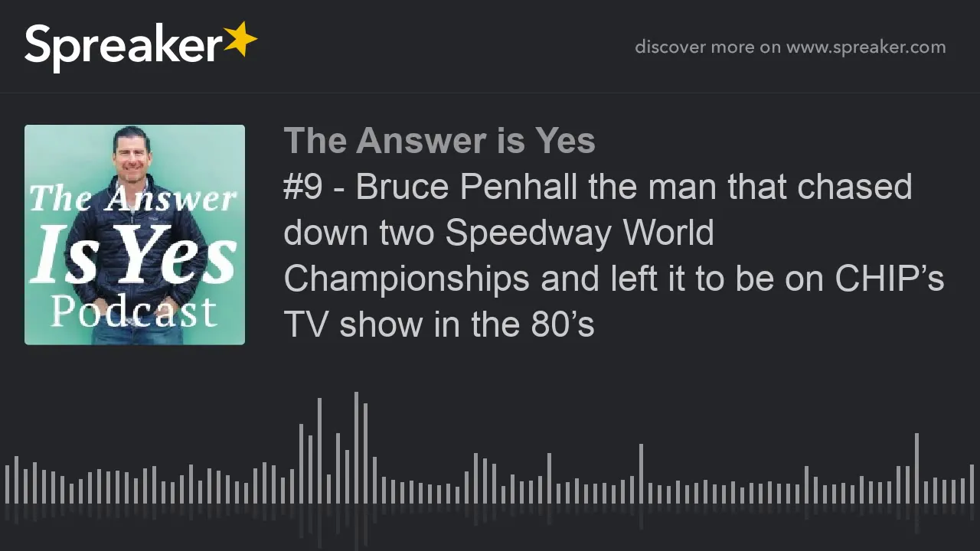Click the dark header bar beside logo
Image resolution: width=980 pixels, height=551 pixels.
444,47
